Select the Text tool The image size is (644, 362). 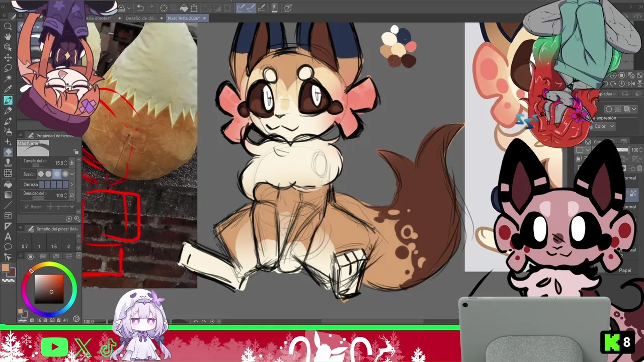point(8,236)
